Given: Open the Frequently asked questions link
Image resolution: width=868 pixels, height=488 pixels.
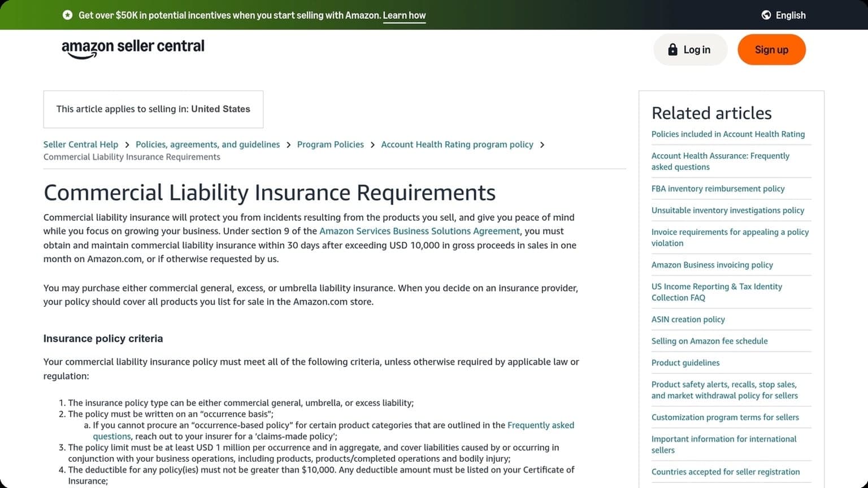Looking at the screenshot, I should pos(540,425).
